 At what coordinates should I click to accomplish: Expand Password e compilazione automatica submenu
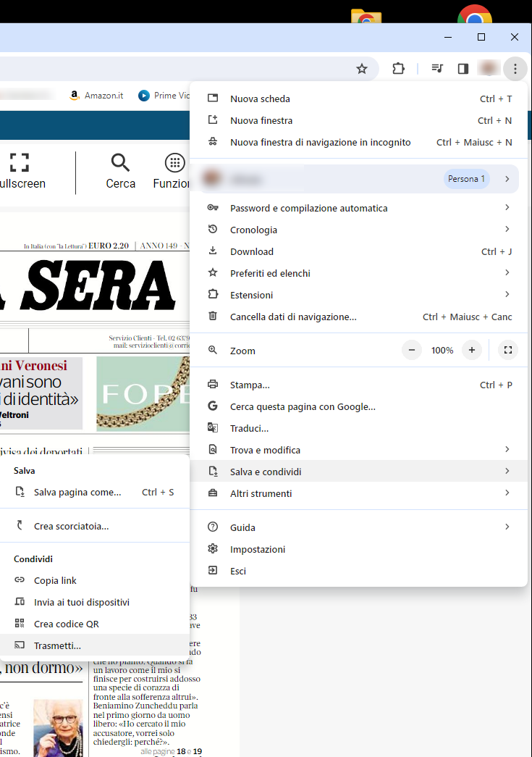507,208
